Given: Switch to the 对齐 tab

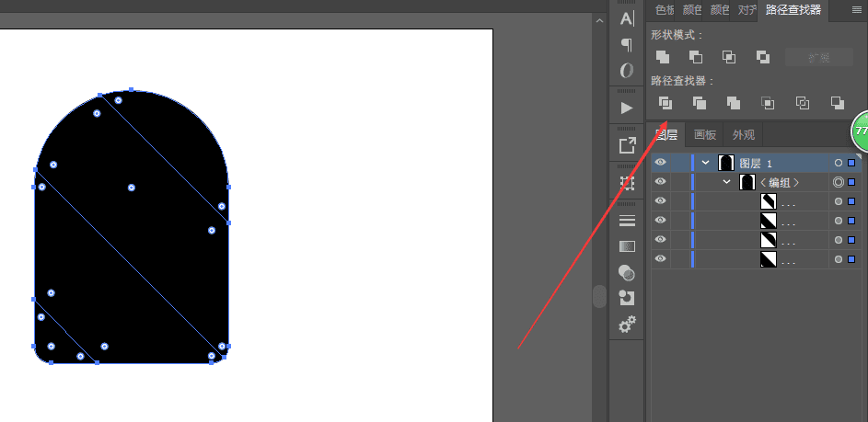Looking at the screenshot, I should pos(746,10).
